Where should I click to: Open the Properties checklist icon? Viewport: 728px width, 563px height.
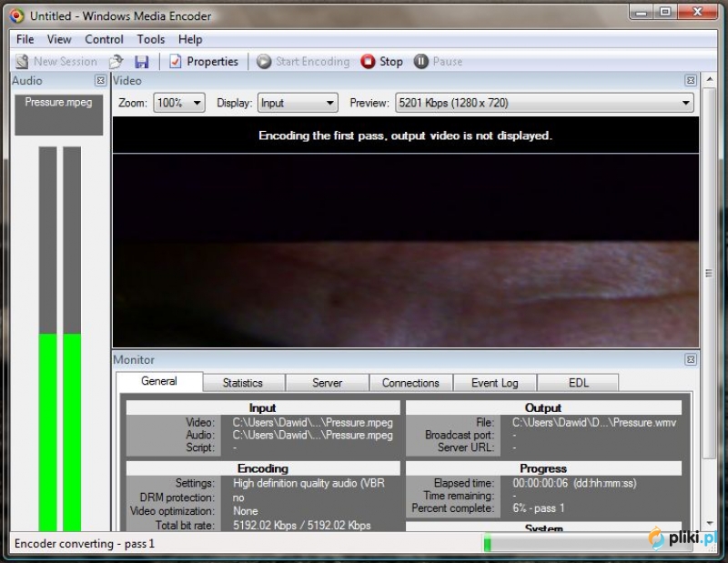point(175,61)
